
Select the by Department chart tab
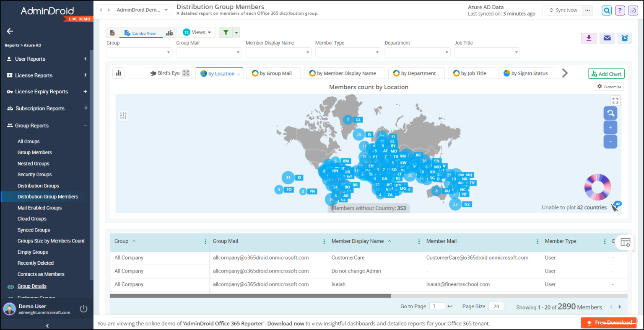pos(416,73)
